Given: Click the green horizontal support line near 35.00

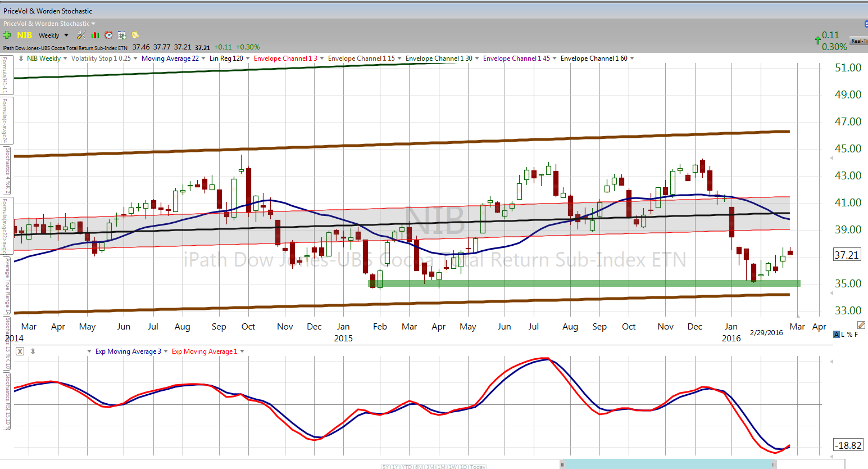Looking at the screenshot, I should [584, 283].
